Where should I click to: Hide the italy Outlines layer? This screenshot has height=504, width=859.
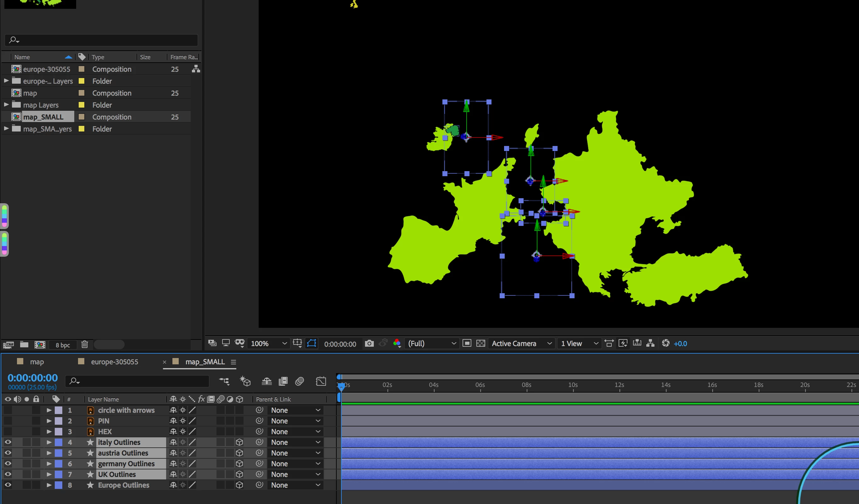(8, 442)
